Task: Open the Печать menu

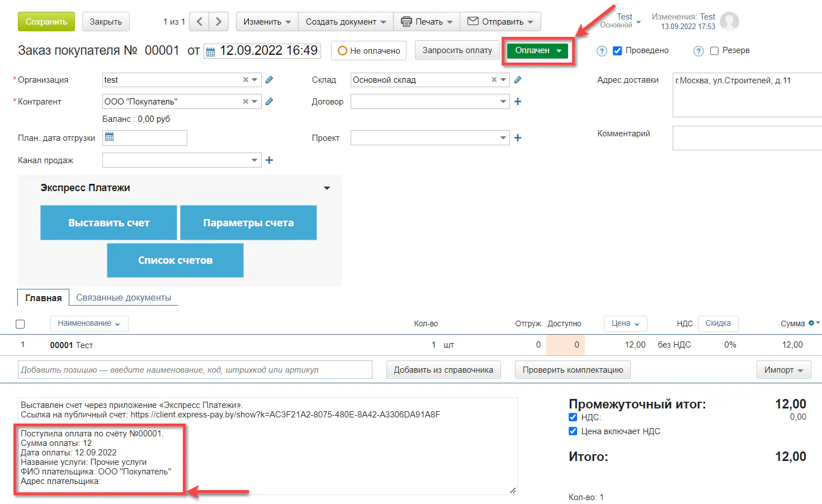Action: point(427,22)
